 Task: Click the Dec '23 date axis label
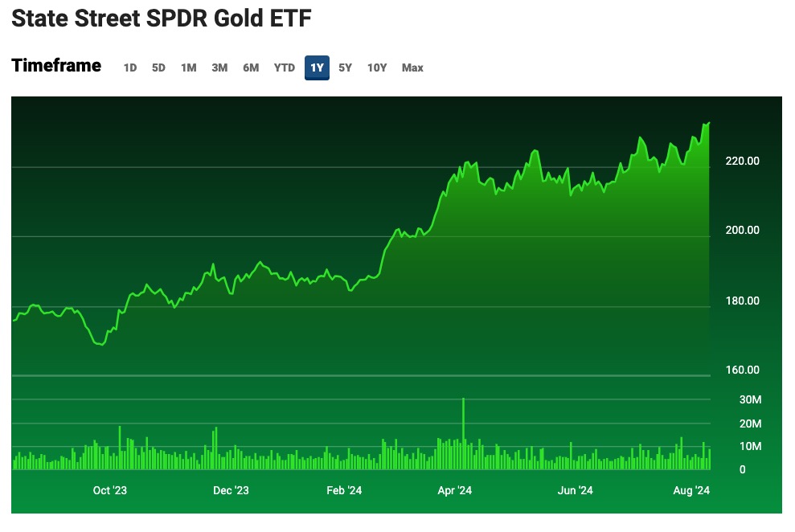232,490
